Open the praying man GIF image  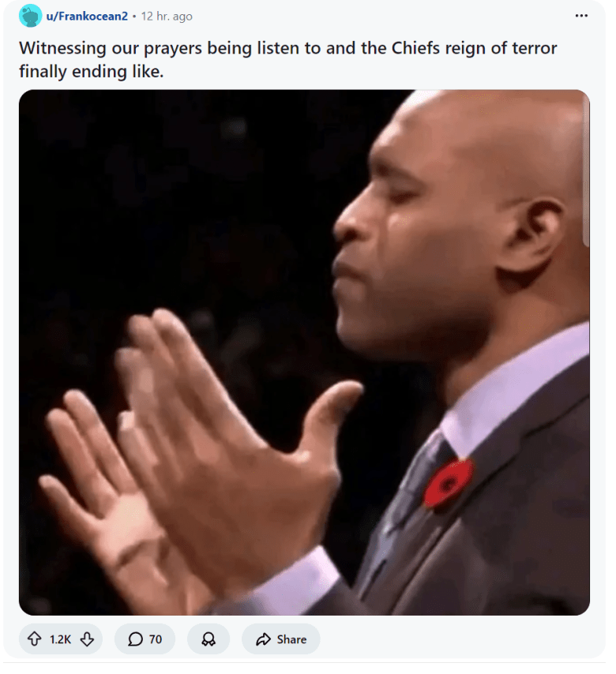pos(304,352)
